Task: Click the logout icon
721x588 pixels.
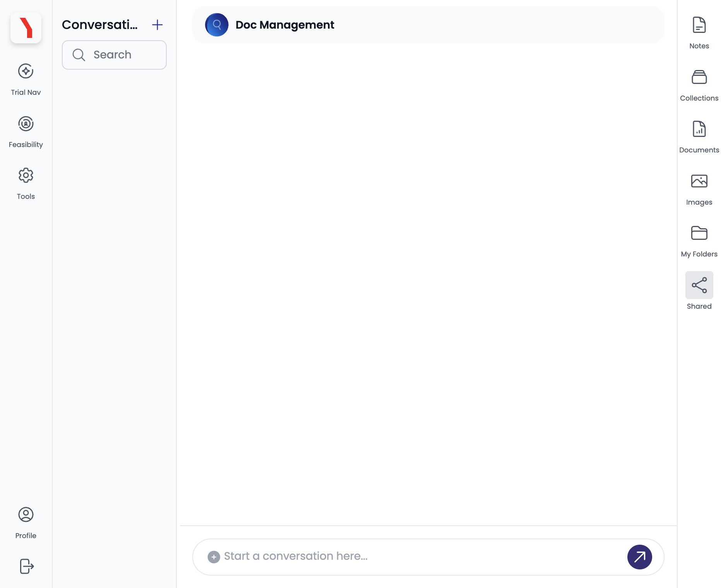Action: tap(26, 566)
